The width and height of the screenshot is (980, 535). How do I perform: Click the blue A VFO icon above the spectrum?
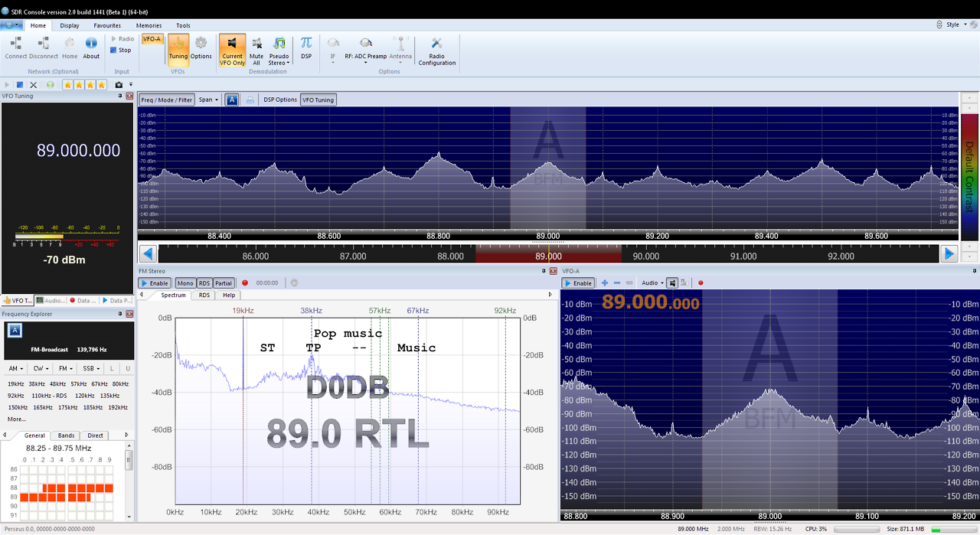click(x=231, y=99)
